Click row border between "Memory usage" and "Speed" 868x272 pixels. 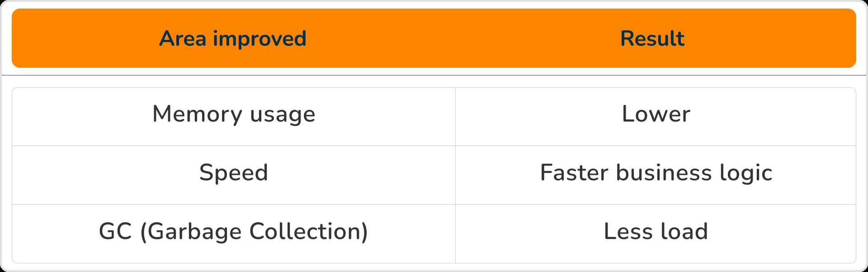tap(234, 145)
